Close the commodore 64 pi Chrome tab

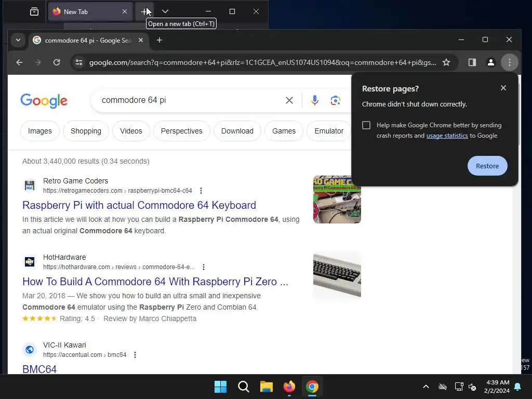[x=141, y=41]
